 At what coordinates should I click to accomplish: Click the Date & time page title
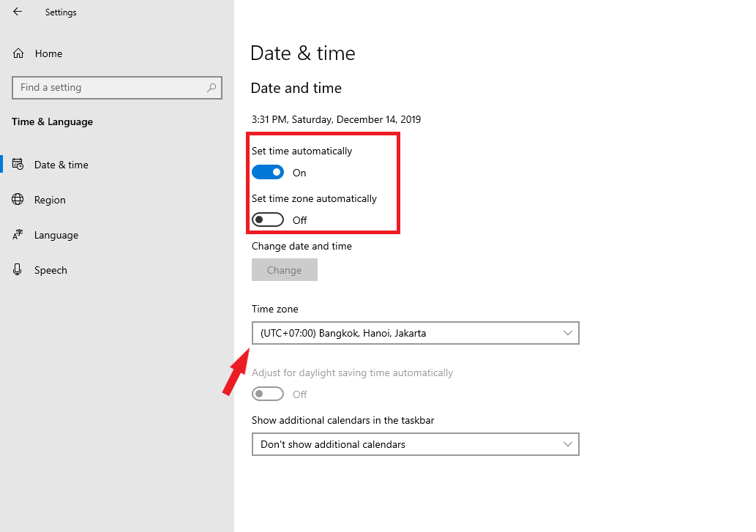tap(303, 53)
